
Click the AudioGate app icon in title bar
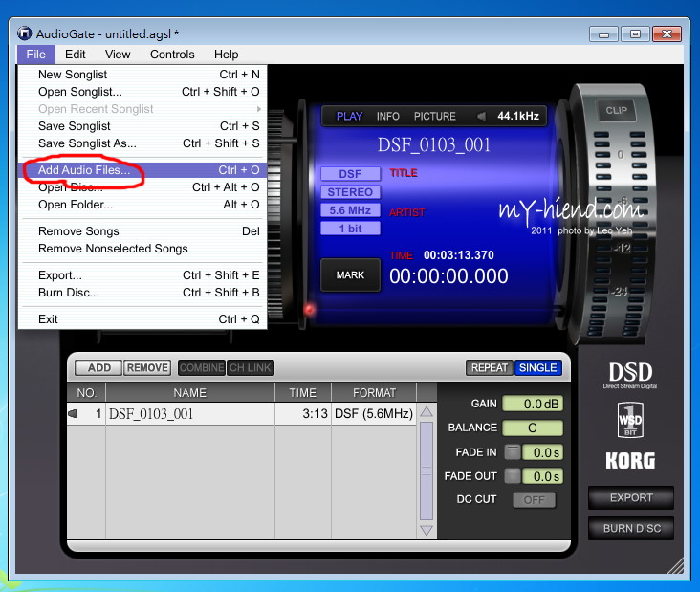pyautogui.click(x=25, y=33)
